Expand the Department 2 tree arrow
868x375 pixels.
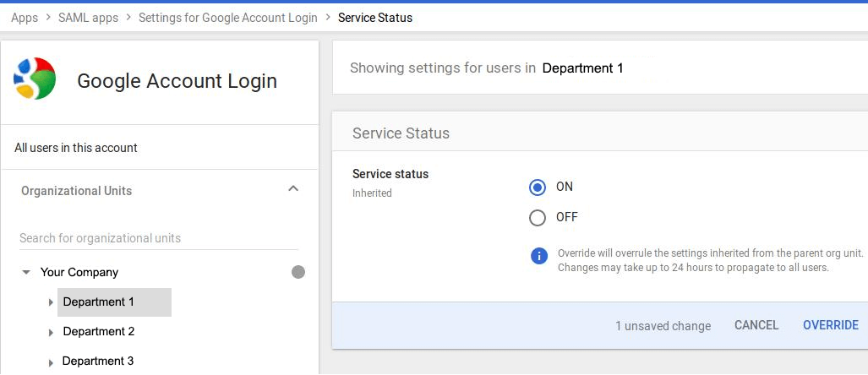(51, 333)
